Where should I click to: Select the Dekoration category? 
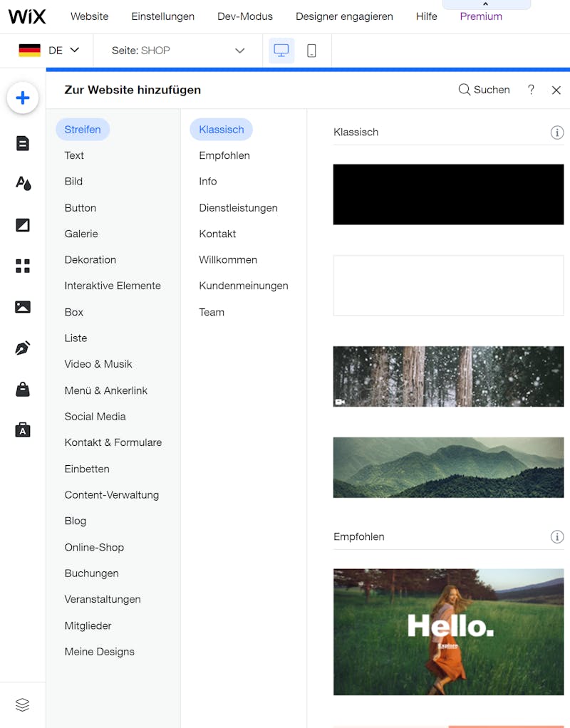point(90,260)
